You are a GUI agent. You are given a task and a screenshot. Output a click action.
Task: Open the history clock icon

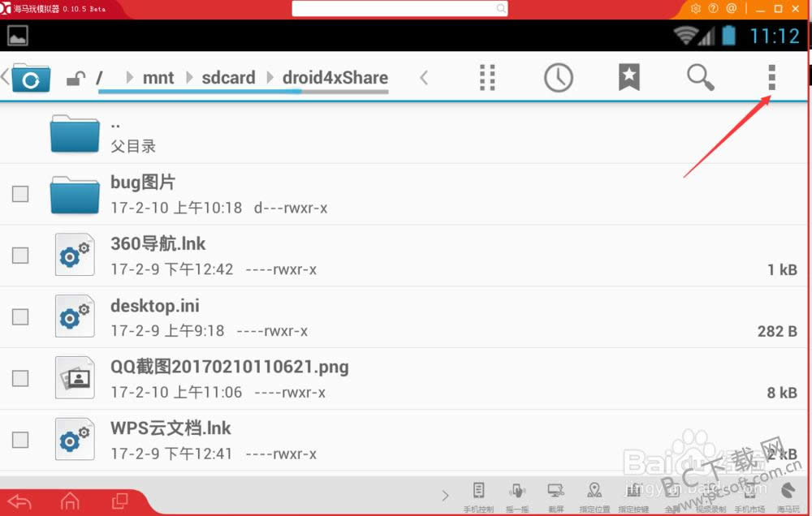558,78
